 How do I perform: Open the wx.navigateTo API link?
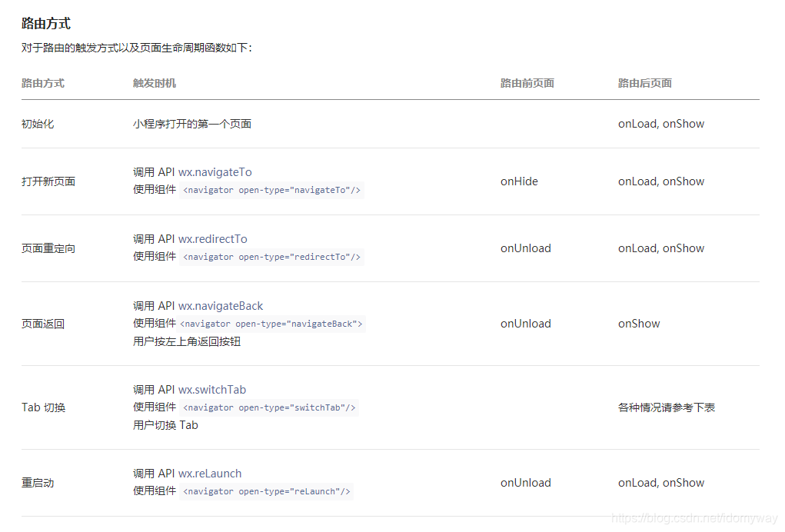(x=215, y=172)
